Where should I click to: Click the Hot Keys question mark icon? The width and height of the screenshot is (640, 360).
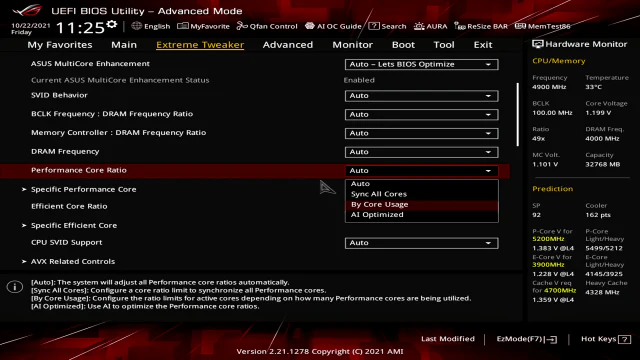click(x=624, y=339)
